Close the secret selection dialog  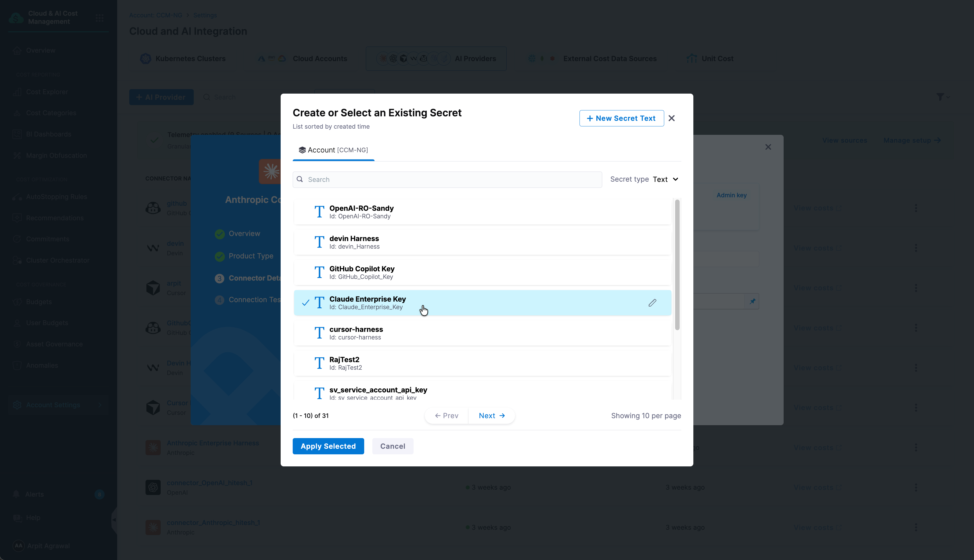pyautogui.click(x=672, y=119)
